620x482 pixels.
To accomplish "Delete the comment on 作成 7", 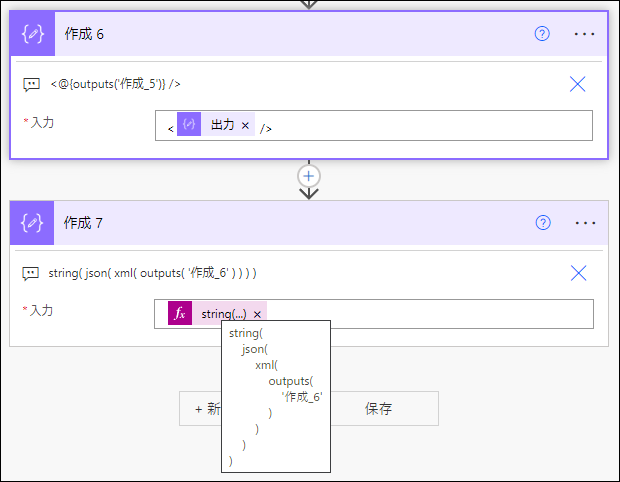I will pos(578,273).
